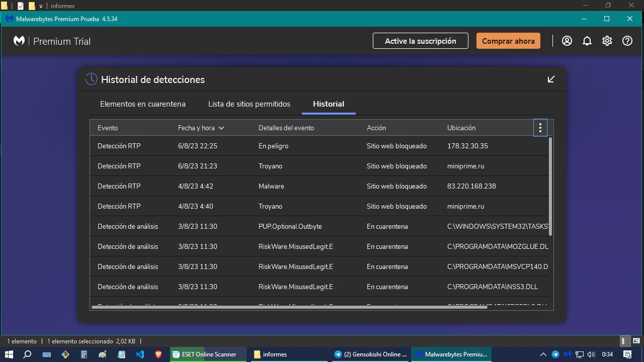The width and height of the screenshot is (644, 362).
Task: Click the Evento column header
Action: click(x=108, y=128)
